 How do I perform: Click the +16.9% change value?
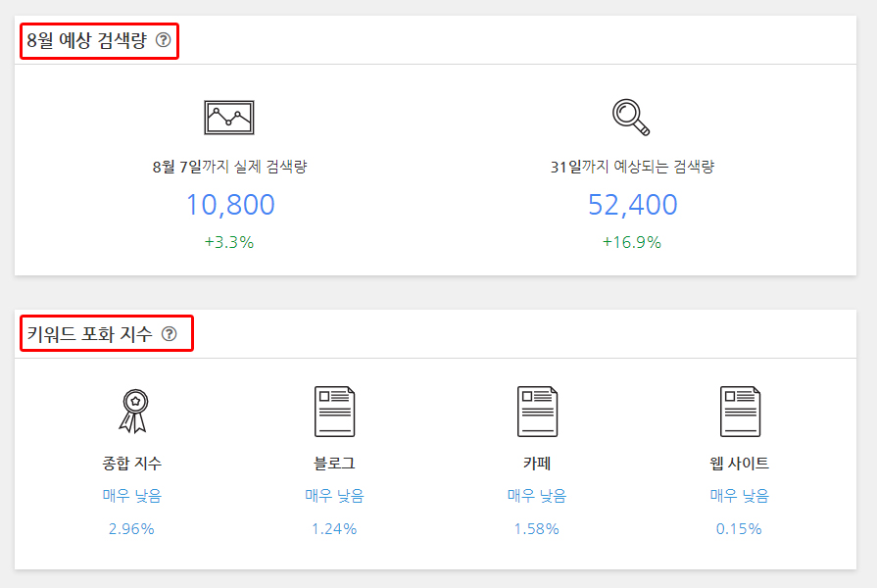[x=631, y=242]
